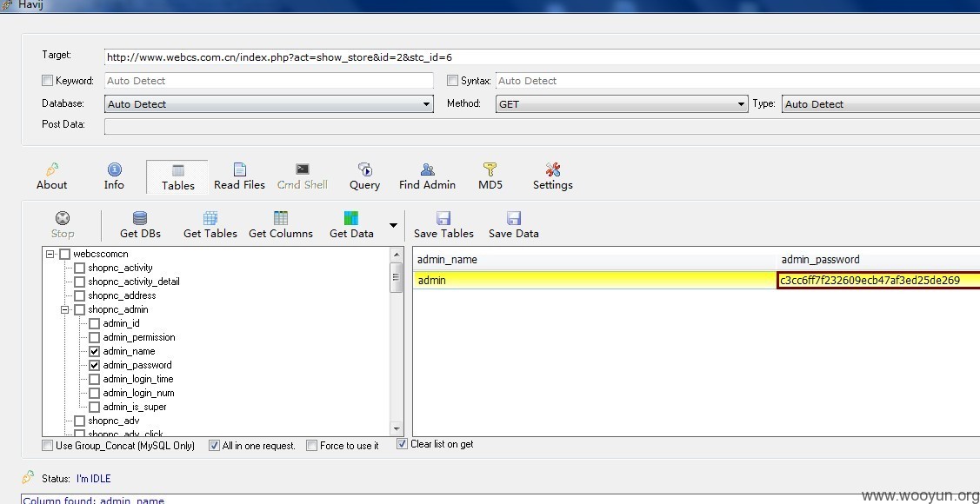
Task: Click the Target URL field
Action: click(542, 56)
